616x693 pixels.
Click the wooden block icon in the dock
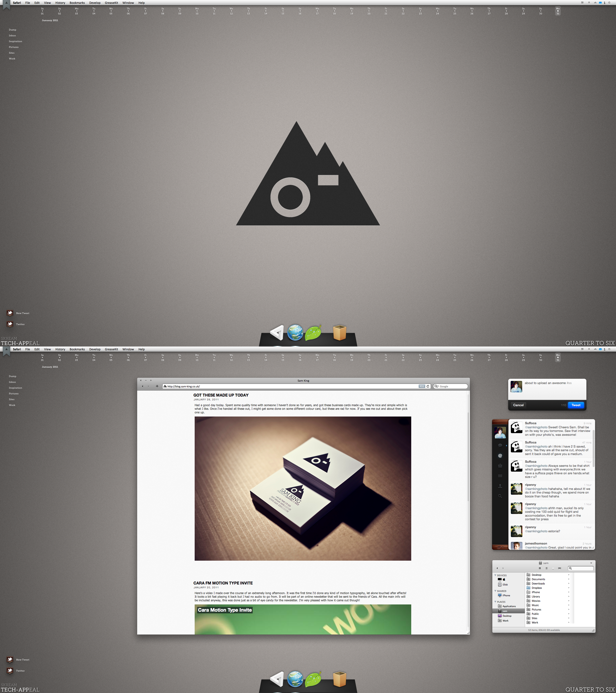click(338, 333)
